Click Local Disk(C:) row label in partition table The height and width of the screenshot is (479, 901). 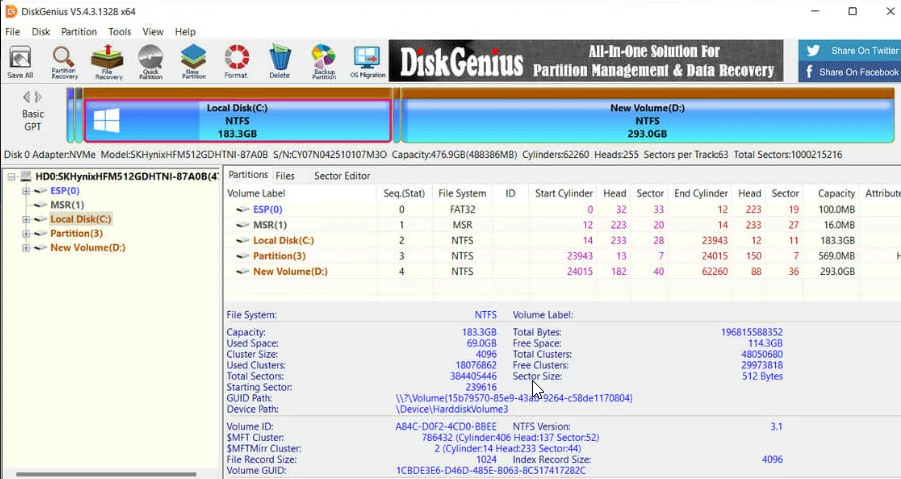click(284, 241)
